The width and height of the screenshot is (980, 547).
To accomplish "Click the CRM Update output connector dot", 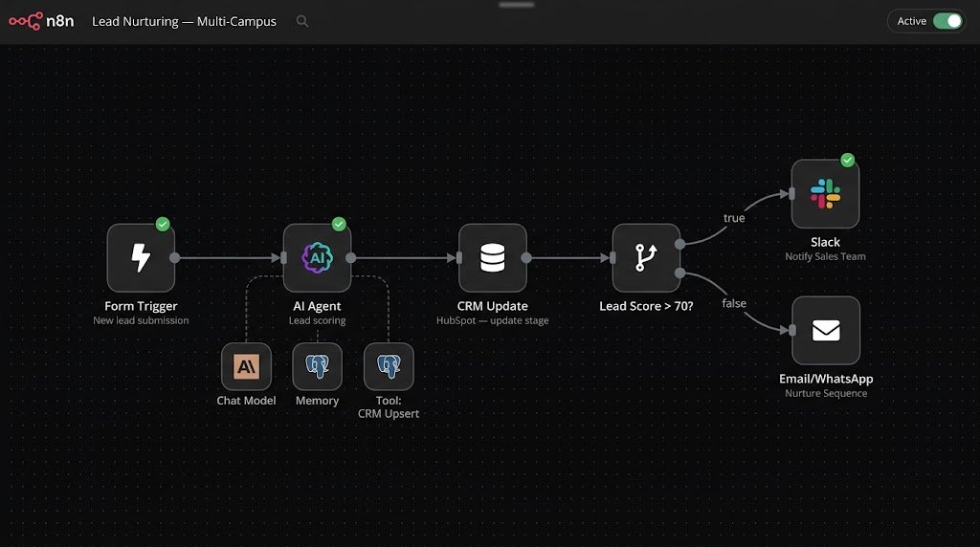I will point(527,258).
